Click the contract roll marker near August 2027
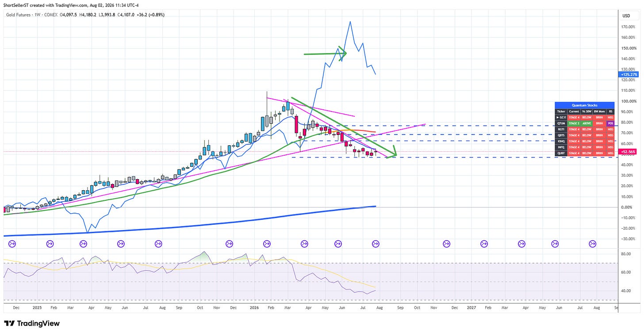This screenshot has width=644, height=334. 593,243
